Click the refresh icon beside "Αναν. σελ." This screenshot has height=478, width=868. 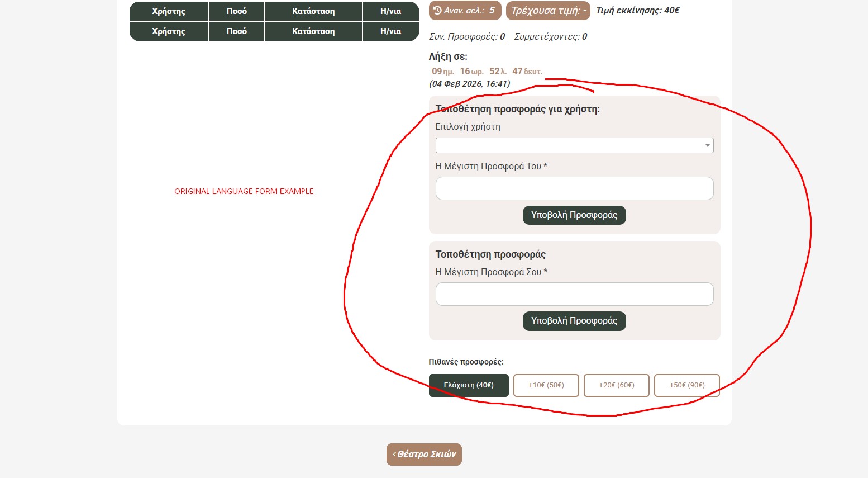point(437,11)
